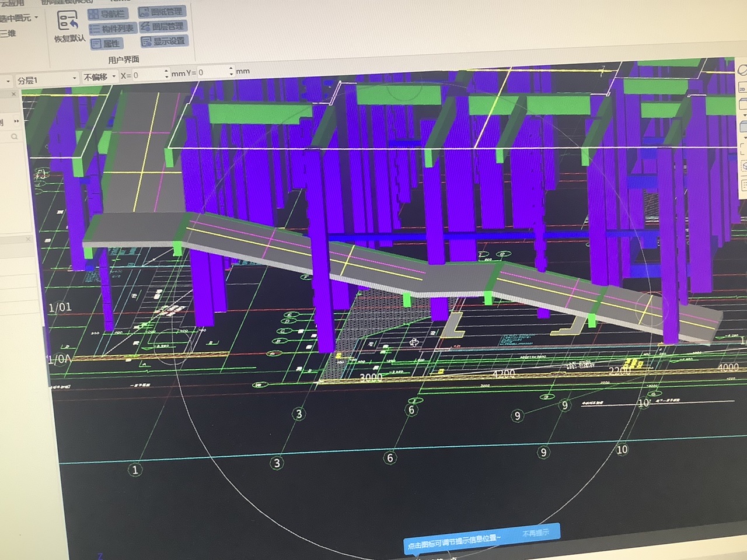This screenshot has height=560, width=747.
Task: Click the 三维 3D option
Action: click(x=8, y=34)
